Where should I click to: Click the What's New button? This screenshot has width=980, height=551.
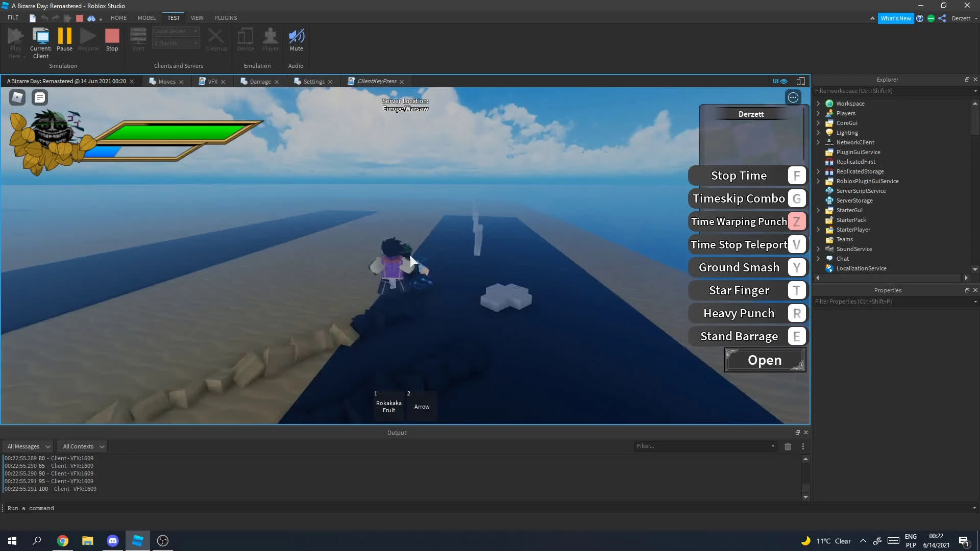tap(895, 18)
